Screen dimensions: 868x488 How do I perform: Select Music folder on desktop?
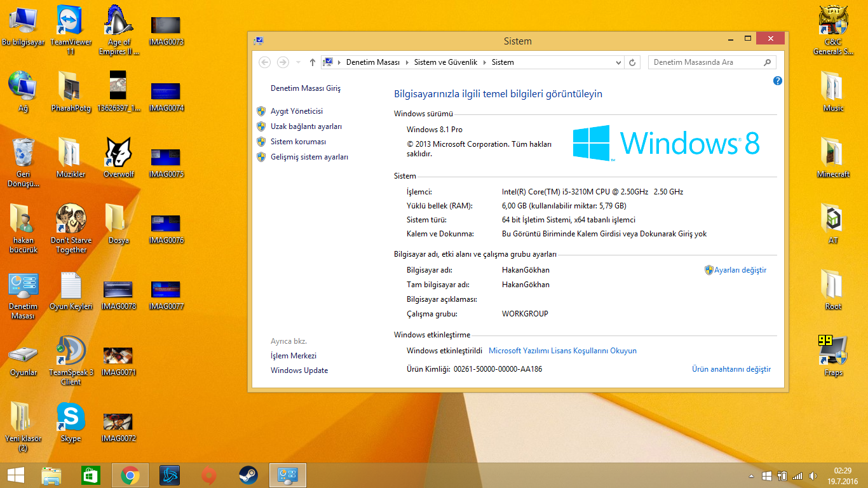click(x=834, y=91)
